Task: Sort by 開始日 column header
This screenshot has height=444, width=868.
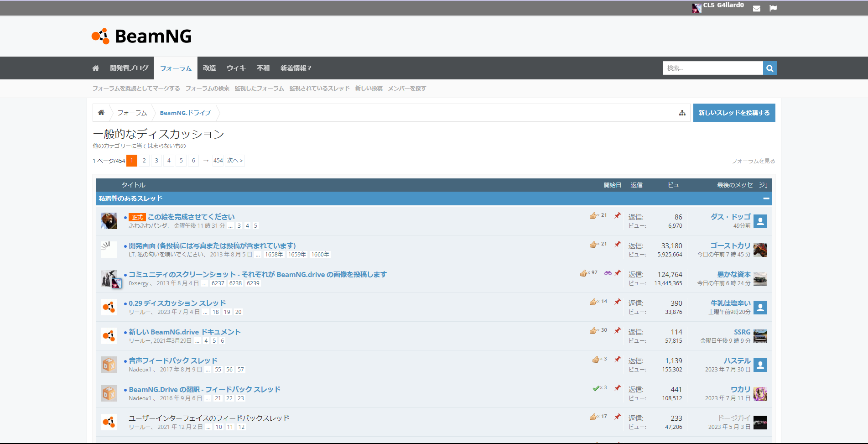Action: 613,185
